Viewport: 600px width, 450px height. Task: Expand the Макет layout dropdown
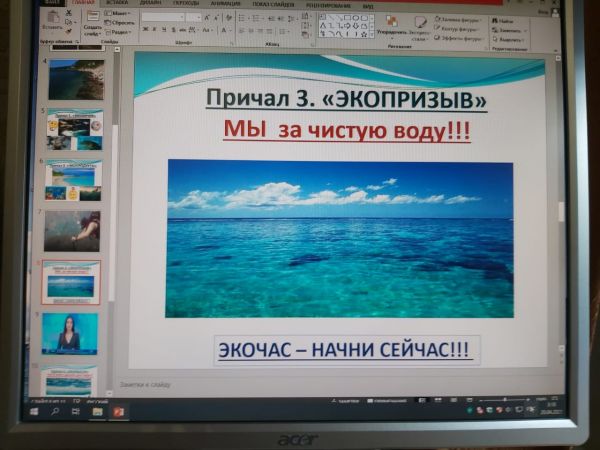(x=123, y=13)
